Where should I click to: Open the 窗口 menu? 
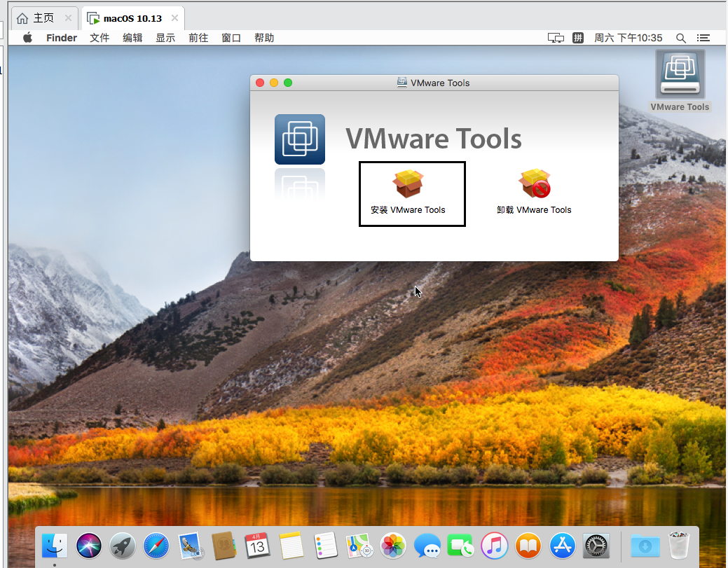(232, 38)
